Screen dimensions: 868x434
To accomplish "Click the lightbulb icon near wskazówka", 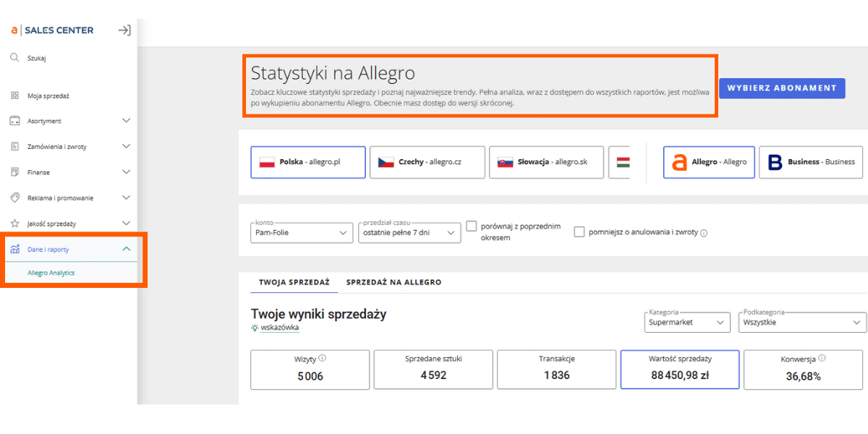I will coord(255,328).
